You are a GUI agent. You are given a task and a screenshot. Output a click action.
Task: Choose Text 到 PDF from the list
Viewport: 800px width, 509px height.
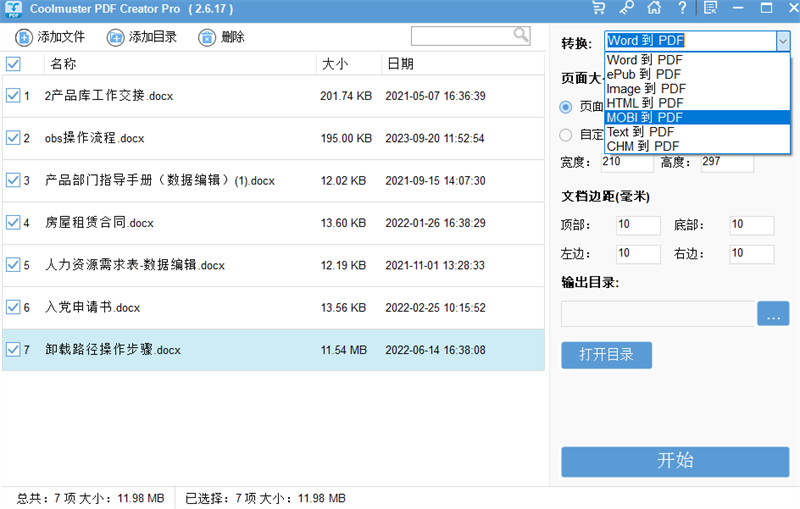[697, 132]
